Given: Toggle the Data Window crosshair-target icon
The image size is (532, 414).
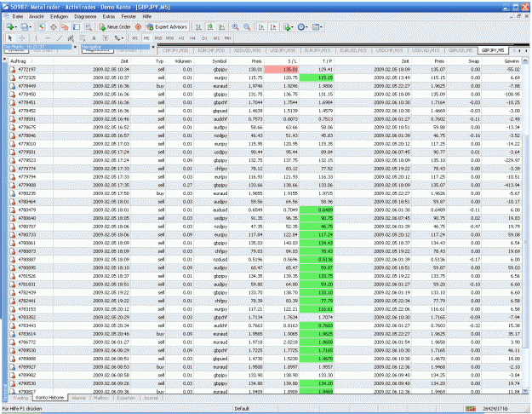Looking at the screenshot, I should [x=54, y=26].
